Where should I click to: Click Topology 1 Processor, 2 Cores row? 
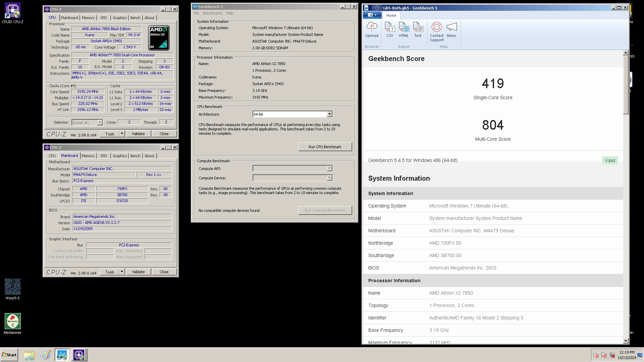(x=493, y=305)
